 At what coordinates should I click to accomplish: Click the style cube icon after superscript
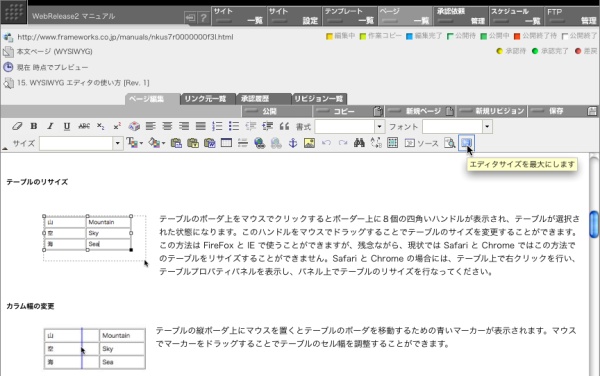(x=134, y=126)
